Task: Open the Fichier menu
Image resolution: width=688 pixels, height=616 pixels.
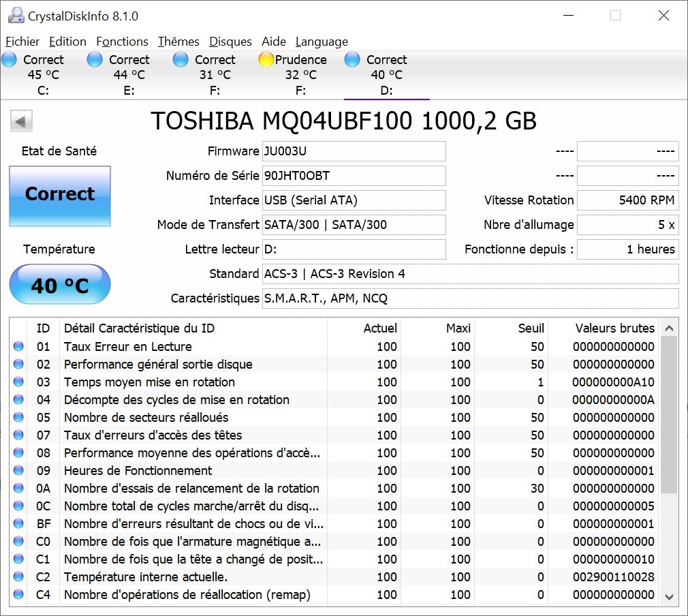Action: [x=22, y=42]
